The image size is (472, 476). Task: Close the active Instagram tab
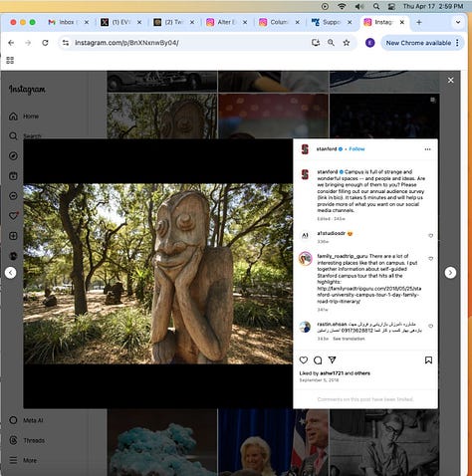[402, 22]
